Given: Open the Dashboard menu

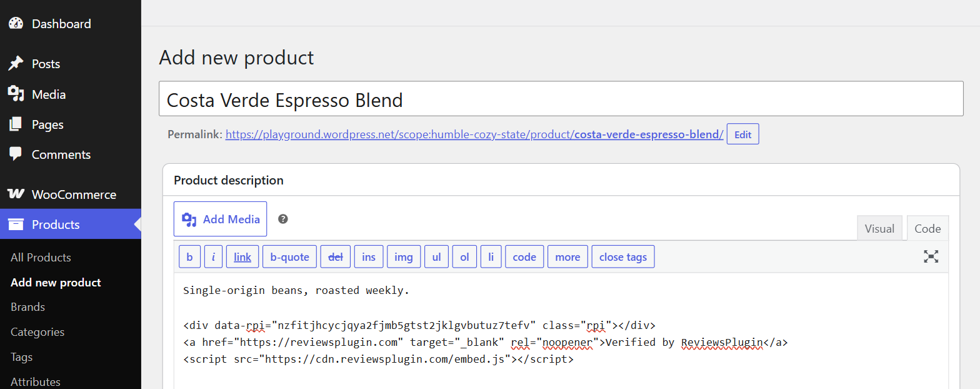Looking at the screenshot, I should (71, 24).
